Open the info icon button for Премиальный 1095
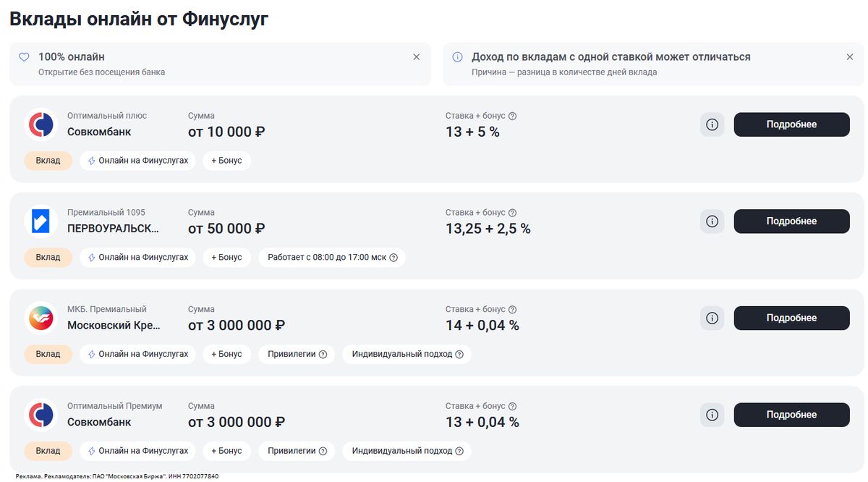The width and height of the screenshot is (868, 482). (712, 221)
